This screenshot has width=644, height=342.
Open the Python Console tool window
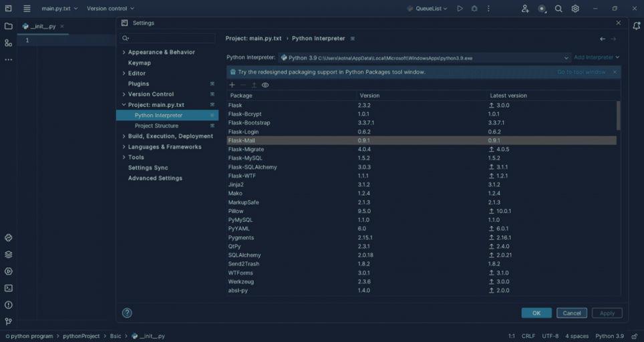[8, 238]
